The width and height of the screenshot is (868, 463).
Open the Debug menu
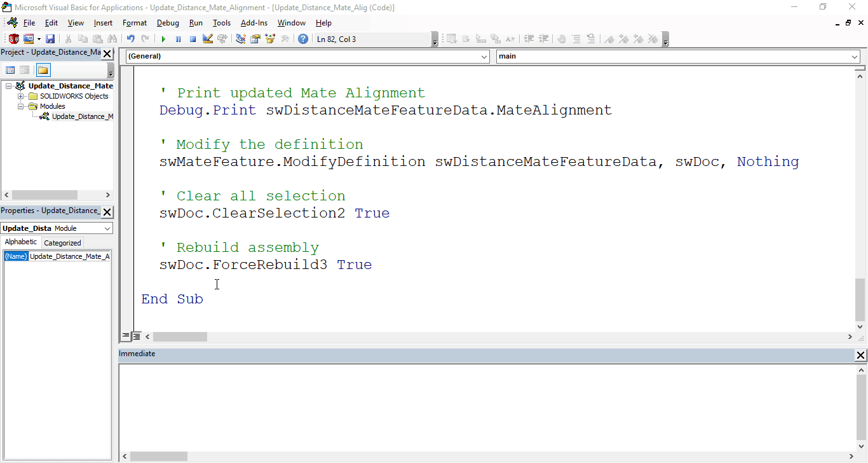pyautogui.click(x=168, y=23)
